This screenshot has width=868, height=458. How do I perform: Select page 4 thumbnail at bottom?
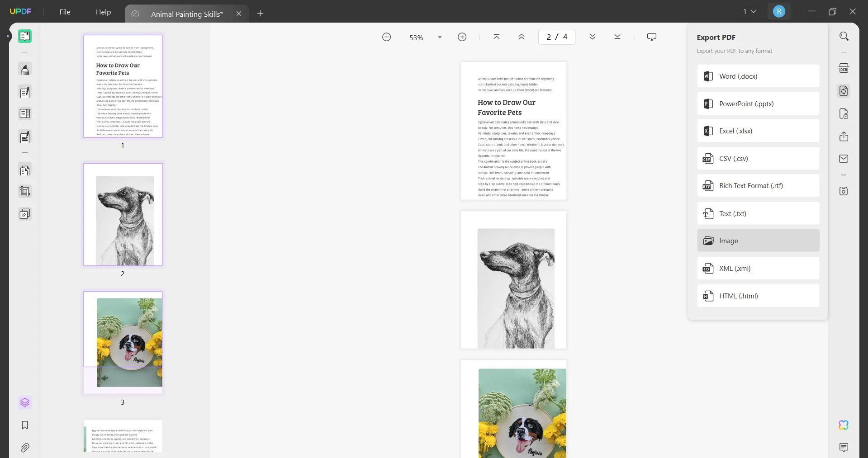[123, 436]
